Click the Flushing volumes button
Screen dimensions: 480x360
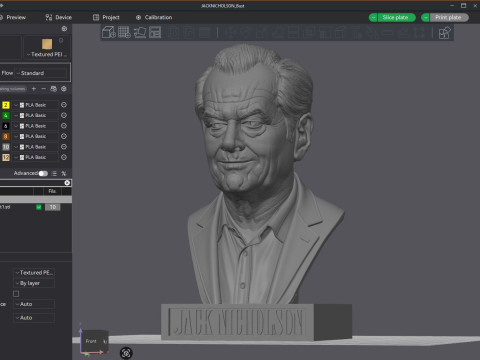(x=13, y=89)
